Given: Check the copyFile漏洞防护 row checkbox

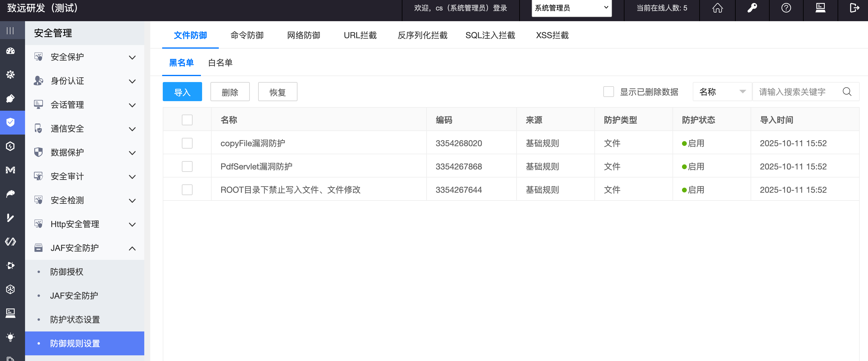Looking at the screenshot, I should pyautogui.click(x=187, y=144).
